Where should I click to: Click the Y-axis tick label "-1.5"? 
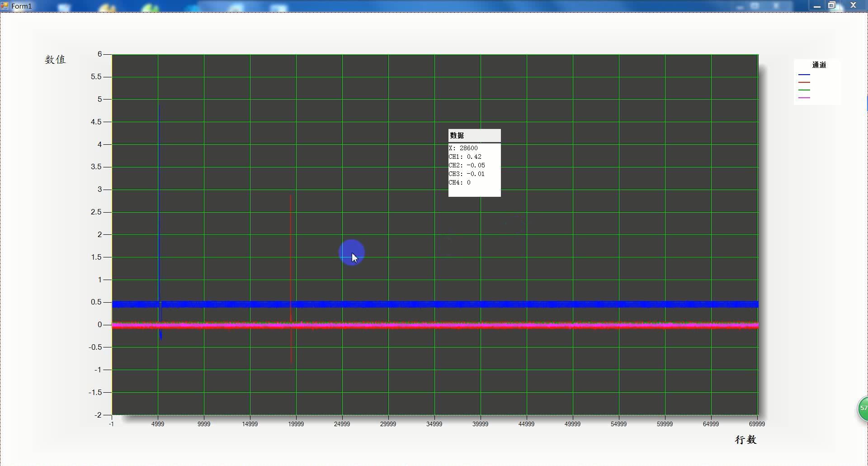coord(95,392)
